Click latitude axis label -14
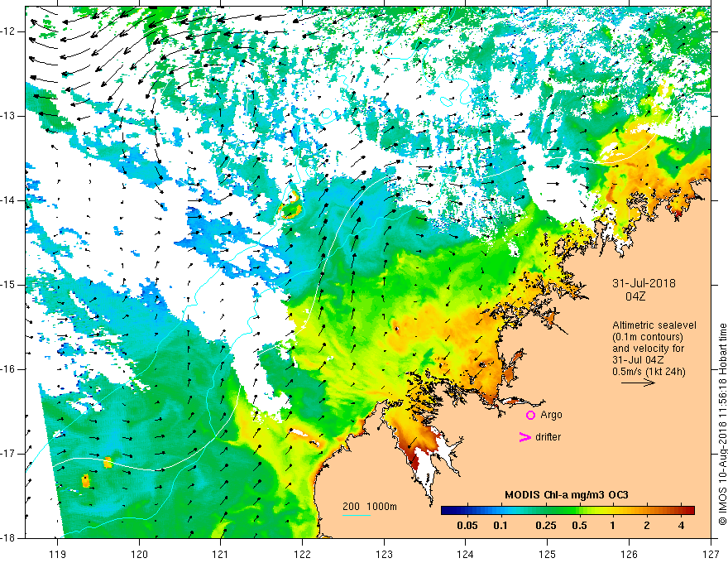728x563 pixels. 8,200
